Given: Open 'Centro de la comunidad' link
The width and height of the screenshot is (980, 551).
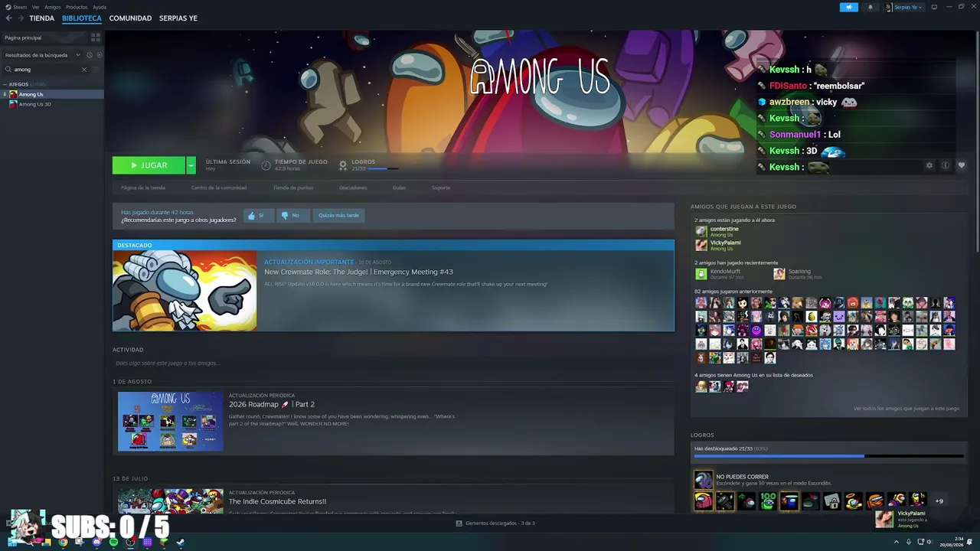Looking at the screenshot, I should (x=219, y=187).
